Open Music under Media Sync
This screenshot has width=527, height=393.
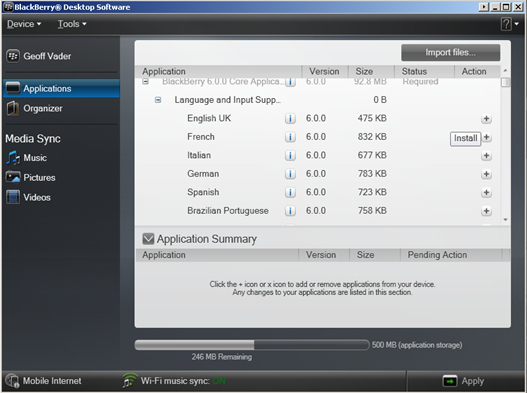click(35, 158)
